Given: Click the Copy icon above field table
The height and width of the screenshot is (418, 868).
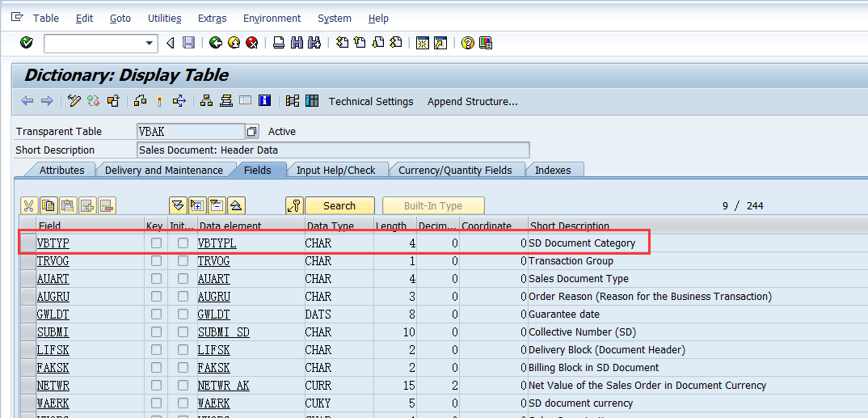Looking at the screenshot, I should [48, 205].
